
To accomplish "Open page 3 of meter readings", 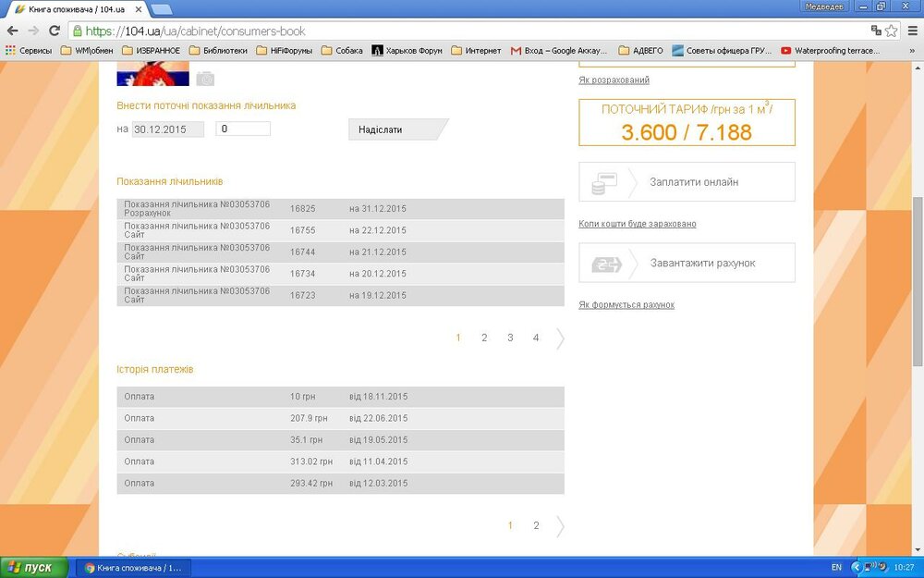I will [510, 338].
